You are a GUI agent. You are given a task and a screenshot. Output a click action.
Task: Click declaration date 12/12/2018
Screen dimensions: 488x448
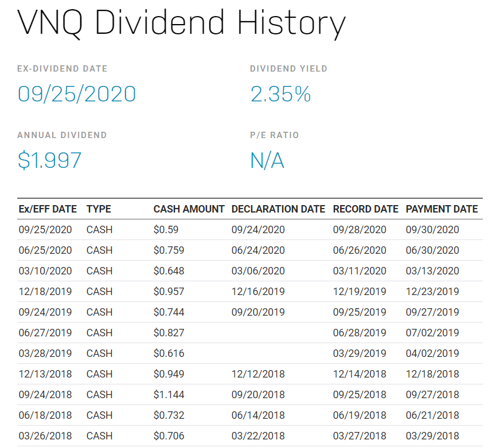pos(258,374)
